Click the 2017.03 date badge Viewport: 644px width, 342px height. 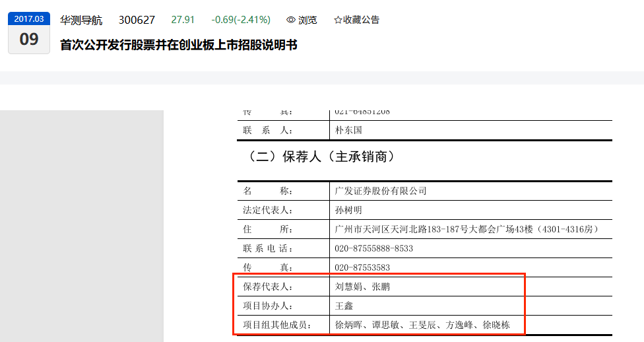point(29,19)
